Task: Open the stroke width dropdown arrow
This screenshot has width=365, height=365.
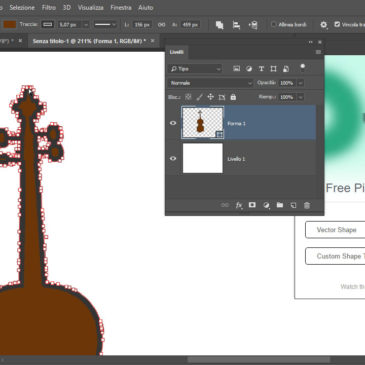Action: pyautogui.click(x=86, y=25)
